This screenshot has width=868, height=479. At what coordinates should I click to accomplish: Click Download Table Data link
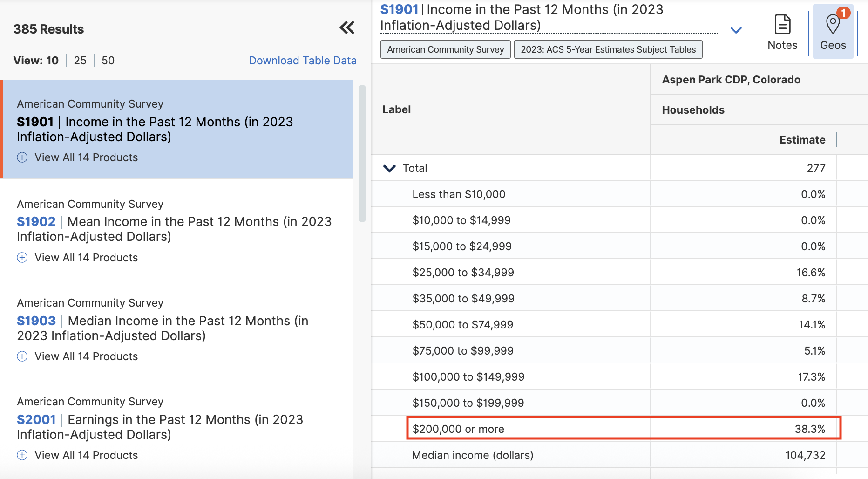(303, 61)
